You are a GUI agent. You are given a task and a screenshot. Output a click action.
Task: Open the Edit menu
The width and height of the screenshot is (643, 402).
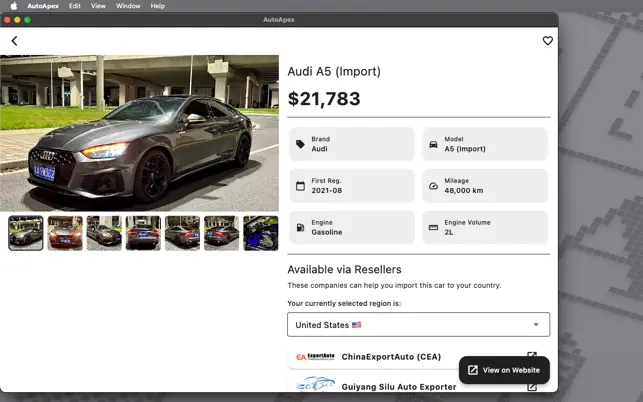[x=75, y=6]
